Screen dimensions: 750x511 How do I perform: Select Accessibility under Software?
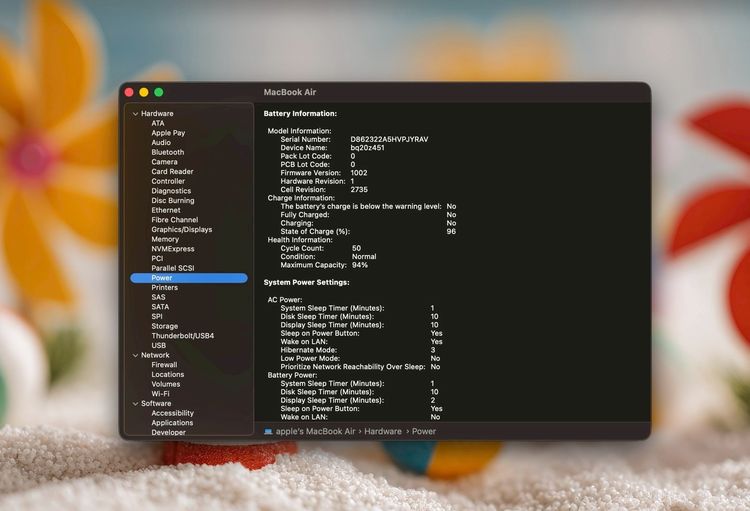pyautogui.click(x=172, y=413)
